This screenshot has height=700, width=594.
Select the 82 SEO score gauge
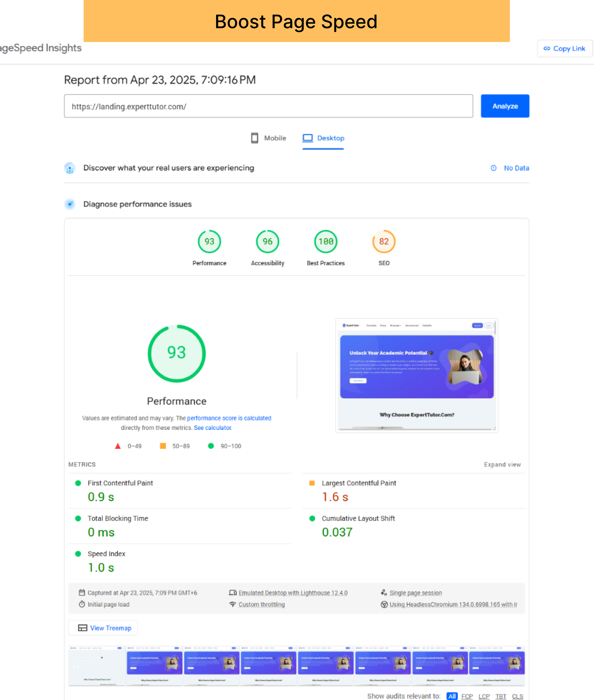pyautogui.click(x=384, y=241)
